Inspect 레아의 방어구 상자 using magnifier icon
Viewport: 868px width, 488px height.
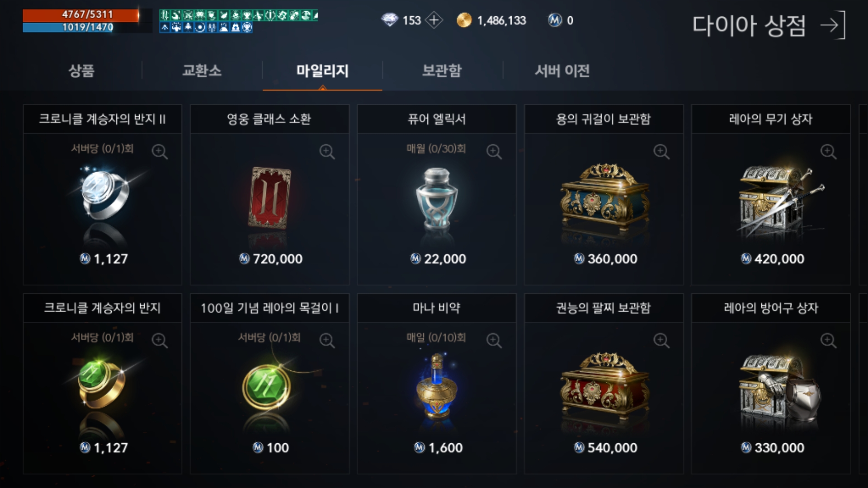point(829,341)
